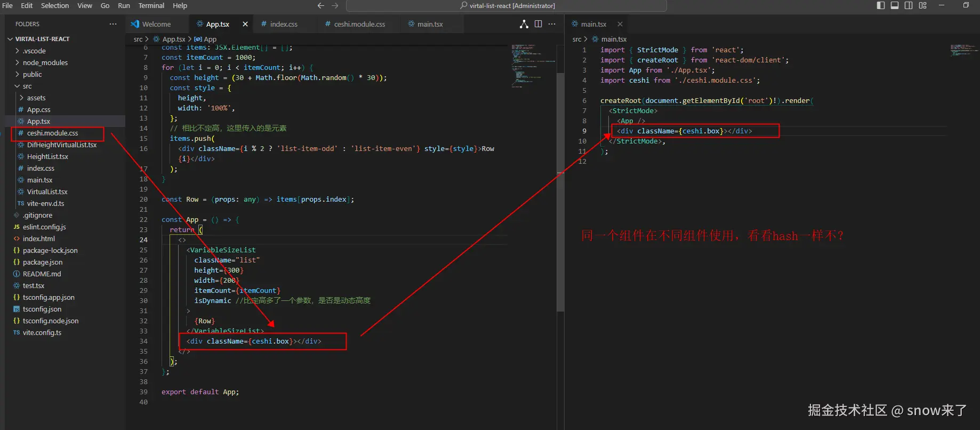The image size is (980, 430).
Task: Click the src breadcrumb above App.tsx
Action: click(x=138, y=39)
